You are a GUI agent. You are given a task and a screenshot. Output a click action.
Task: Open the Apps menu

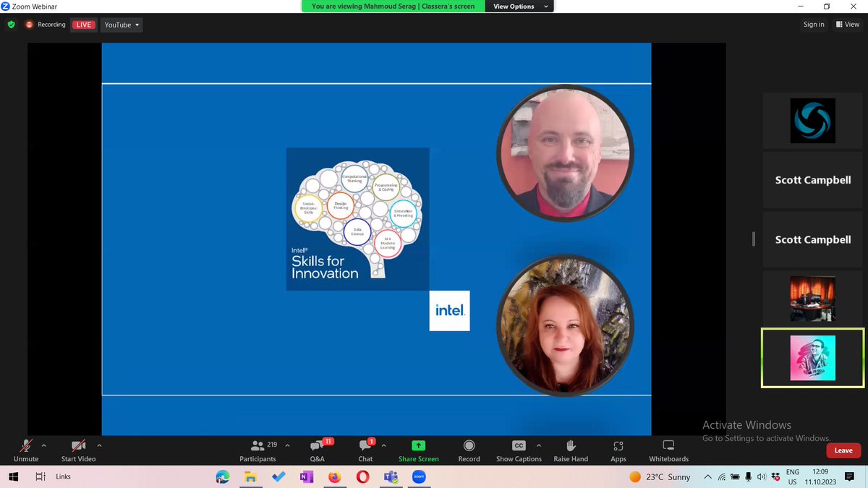pos(618,450)
